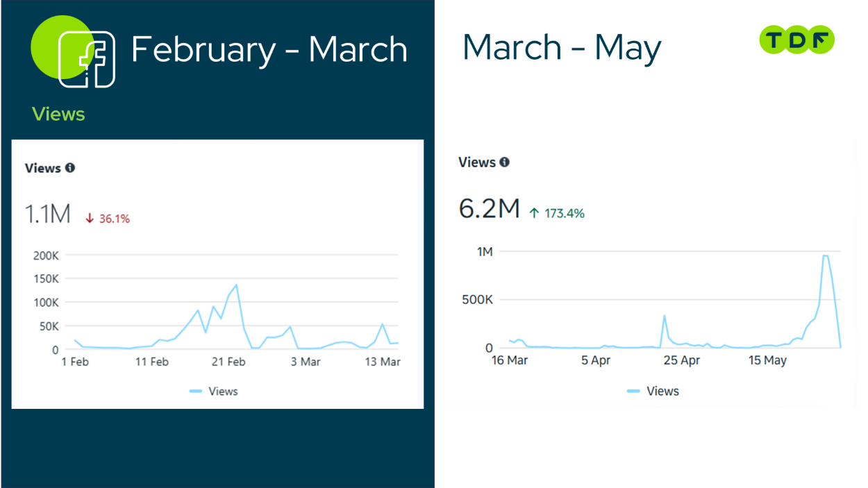
Task: Click the Facebook logo icon
Action: point(87,59)
